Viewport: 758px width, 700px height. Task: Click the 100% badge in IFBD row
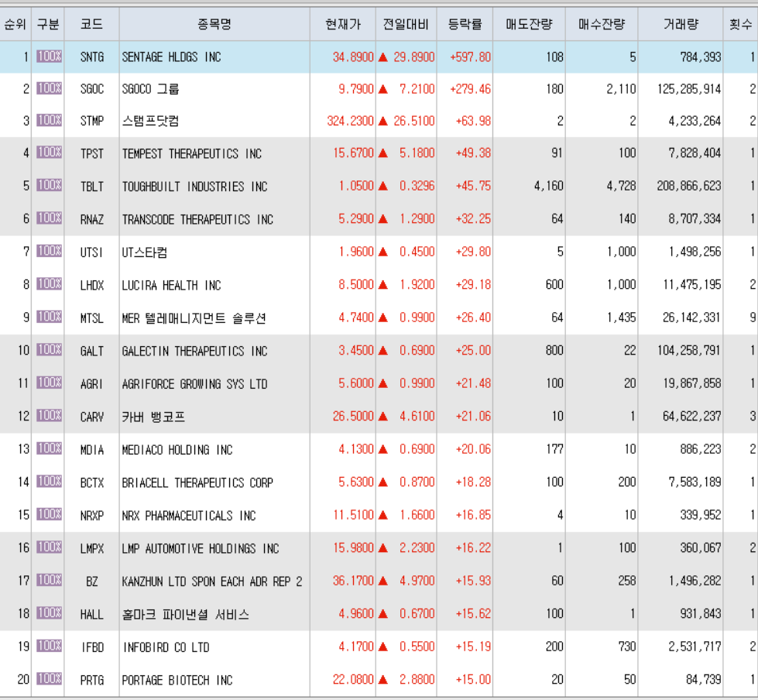(50, 646)
